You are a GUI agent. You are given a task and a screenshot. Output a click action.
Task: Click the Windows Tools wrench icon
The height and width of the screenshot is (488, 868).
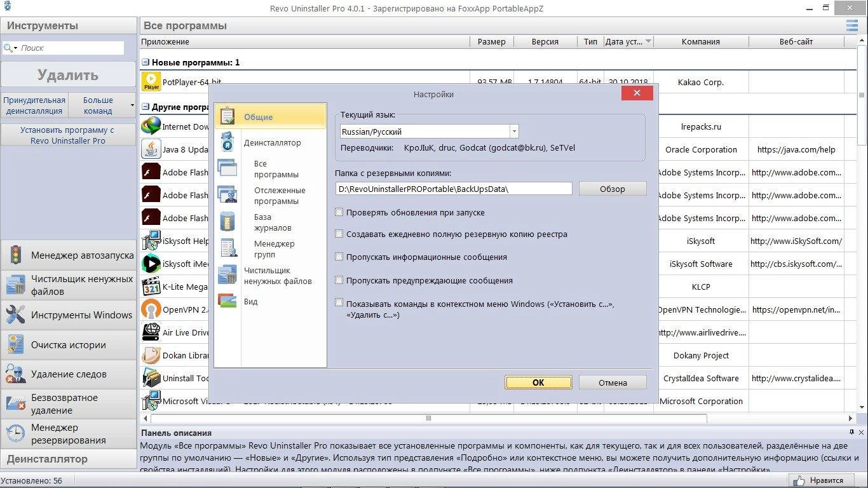[15, 315]
